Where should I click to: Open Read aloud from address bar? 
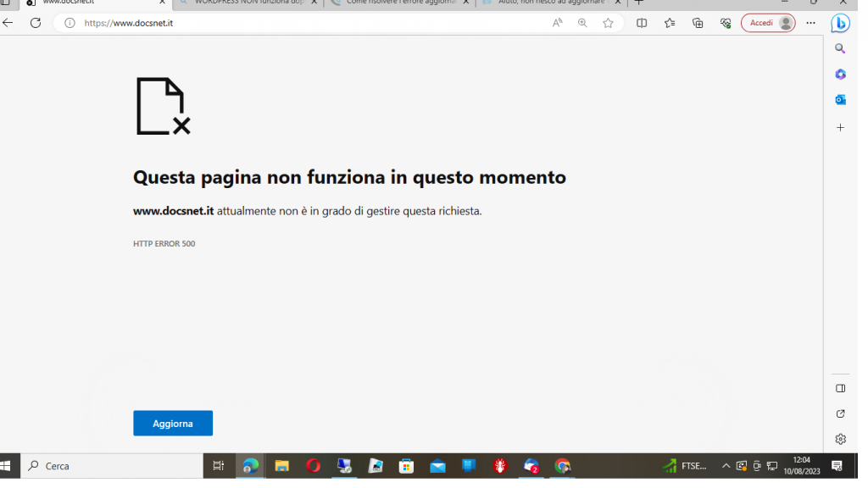(558, 23)
